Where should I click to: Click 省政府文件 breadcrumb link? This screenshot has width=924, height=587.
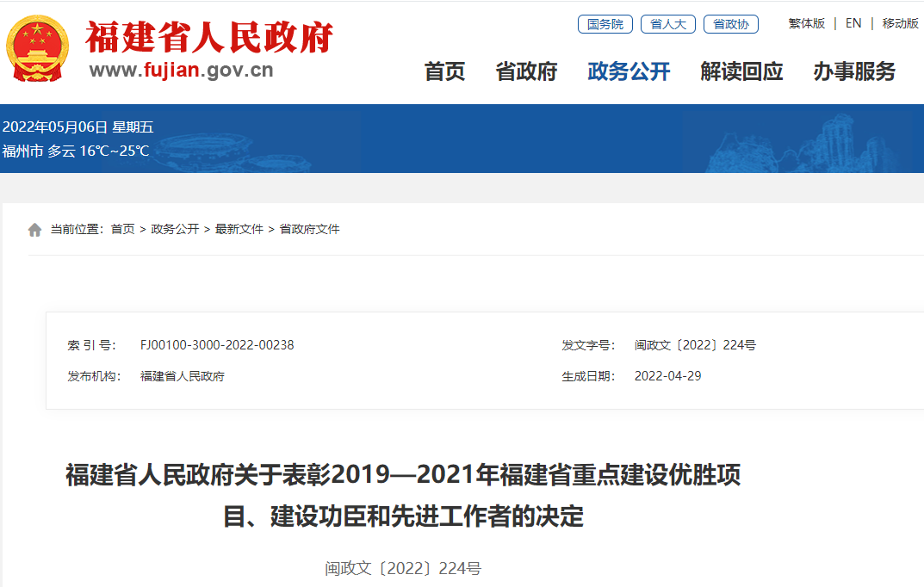(309, 229)
